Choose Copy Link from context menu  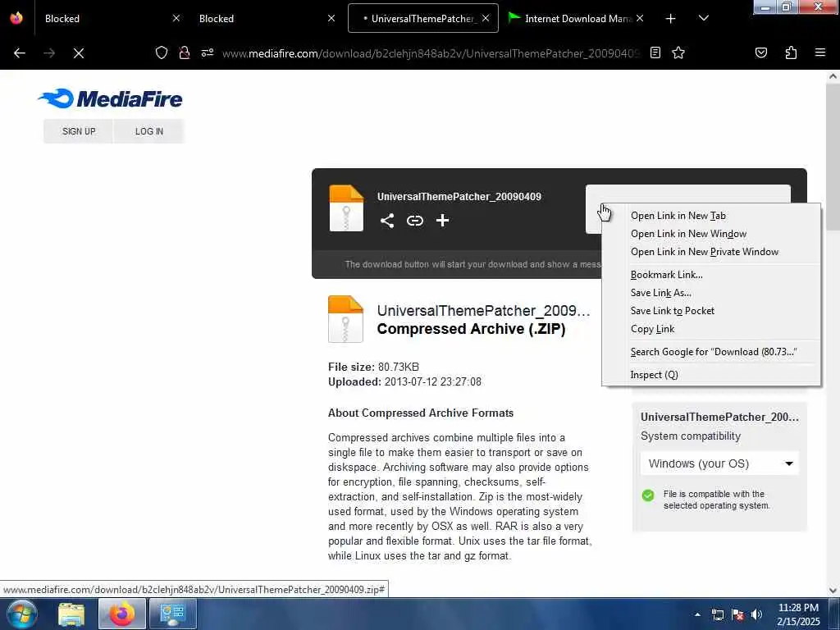coord(711,329)
